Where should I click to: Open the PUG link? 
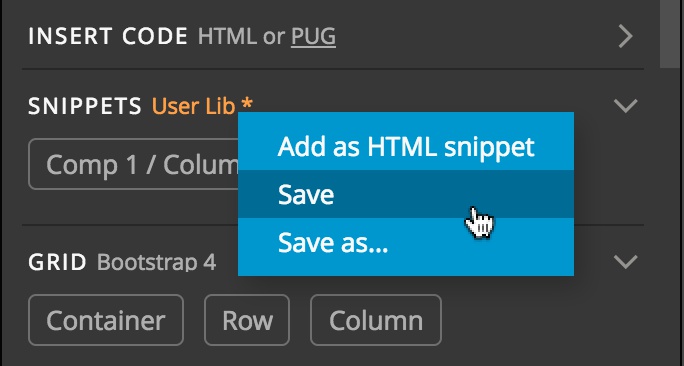coord(313,36)
